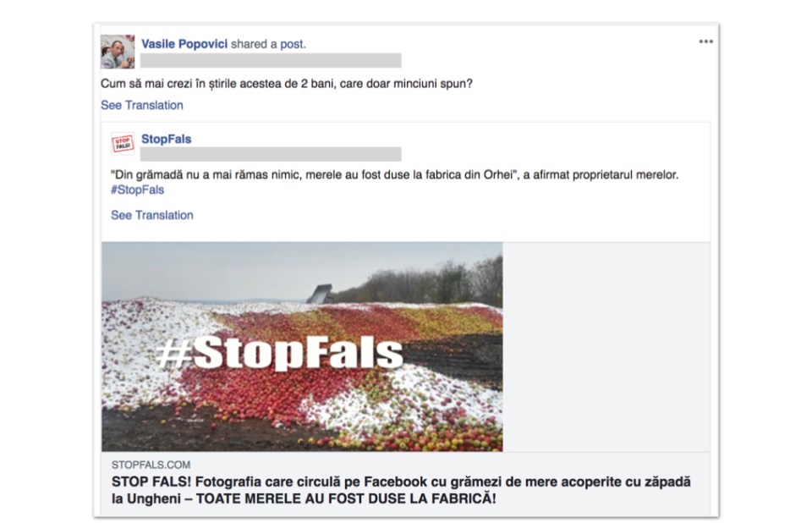Open Vasile Popovici's profile name link

click(x=184, y=44)
